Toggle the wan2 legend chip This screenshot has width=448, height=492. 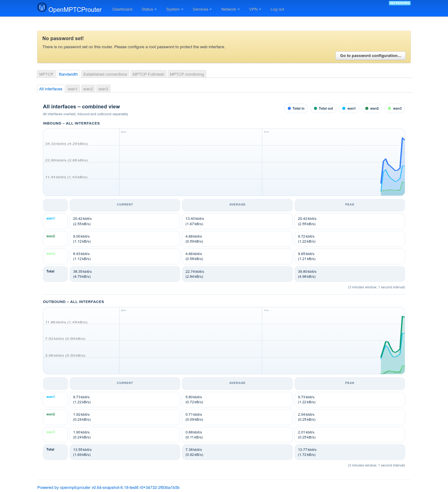[x=372, y=108]
